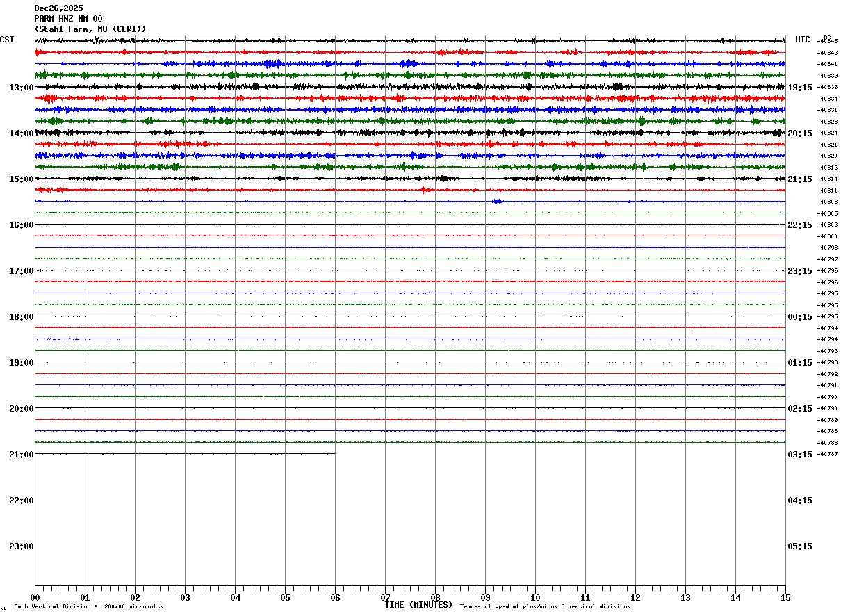
Task: Click the DC offset value -40824
Action: [827, 133]
